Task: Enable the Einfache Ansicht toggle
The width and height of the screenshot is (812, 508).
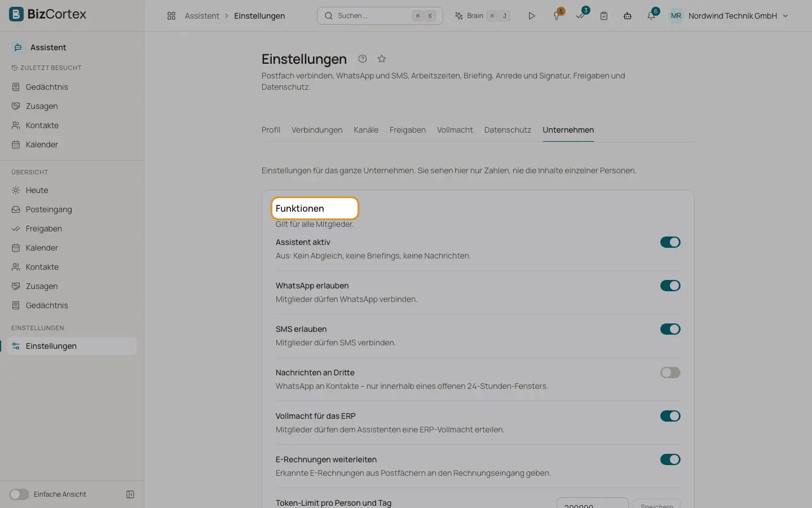Action: 19,494
